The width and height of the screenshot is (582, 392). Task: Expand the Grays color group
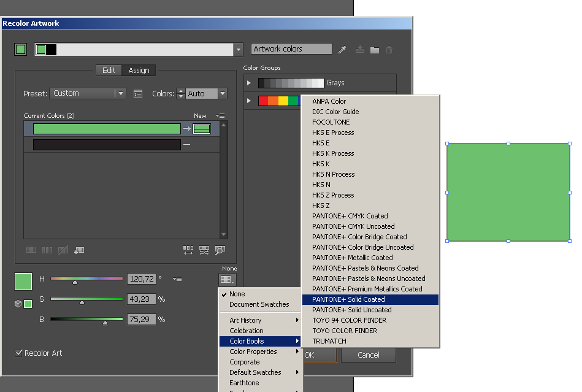click(x=249, y=83)
